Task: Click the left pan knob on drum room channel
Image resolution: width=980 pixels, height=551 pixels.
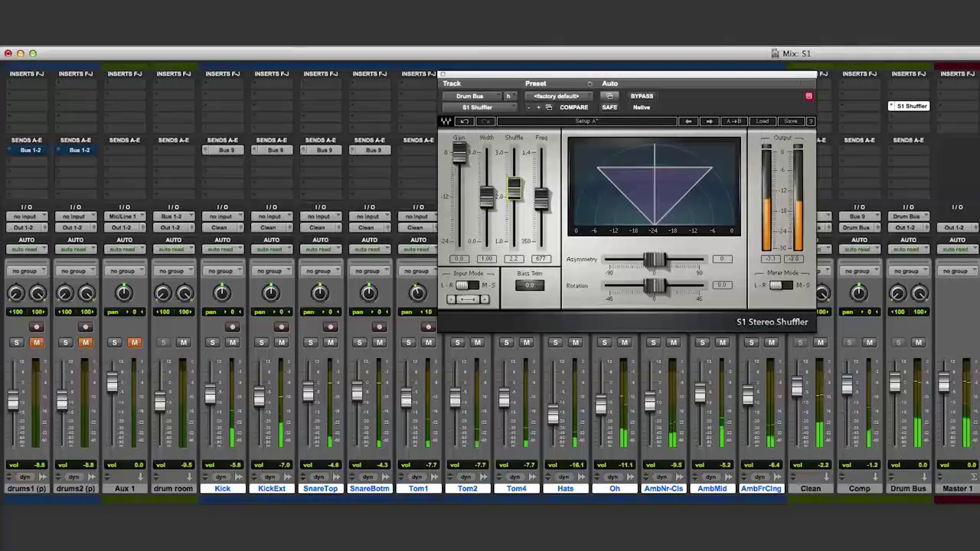Action: 162,293
